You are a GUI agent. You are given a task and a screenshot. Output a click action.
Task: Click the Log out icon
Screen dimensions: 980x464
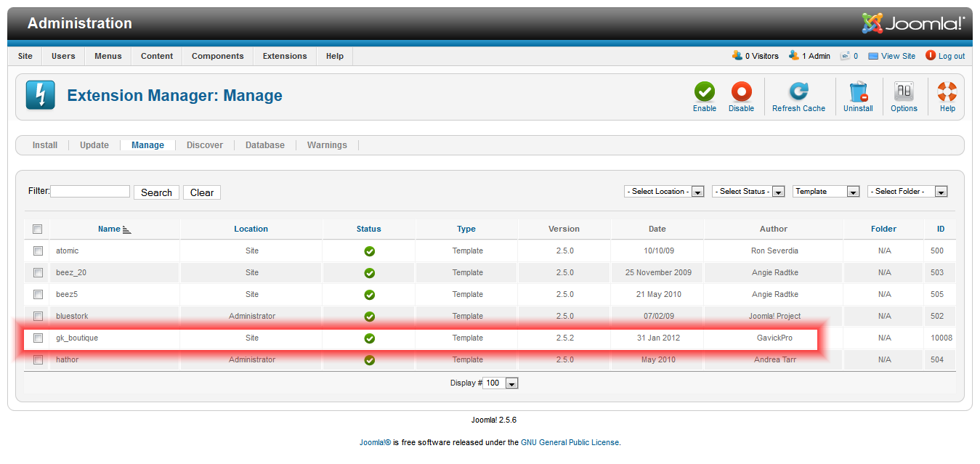[x=931, y=55]
